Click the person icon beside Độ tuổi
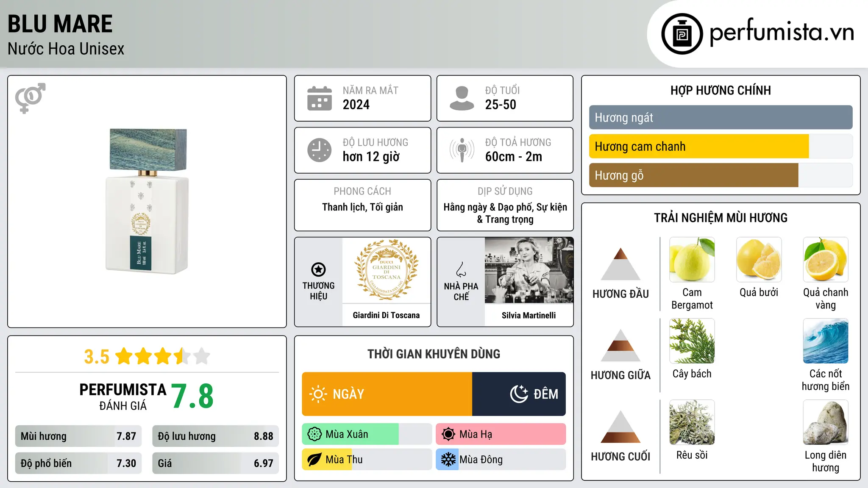Viewport: 868px width, 488px height. 462,98
